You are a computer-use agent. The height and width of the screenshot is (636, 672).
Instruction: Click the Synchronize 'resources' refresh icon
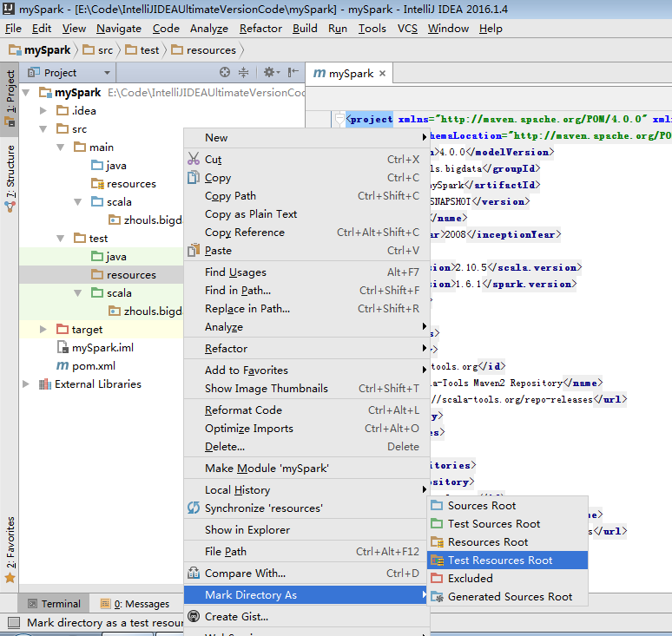[x=194, y=508]
